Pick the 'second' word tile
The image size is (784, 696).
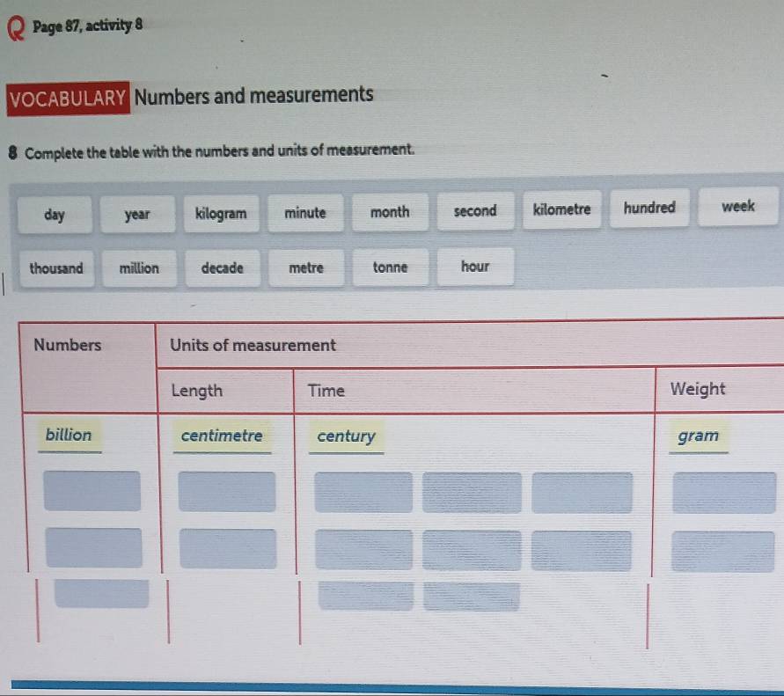click(475, 211)
